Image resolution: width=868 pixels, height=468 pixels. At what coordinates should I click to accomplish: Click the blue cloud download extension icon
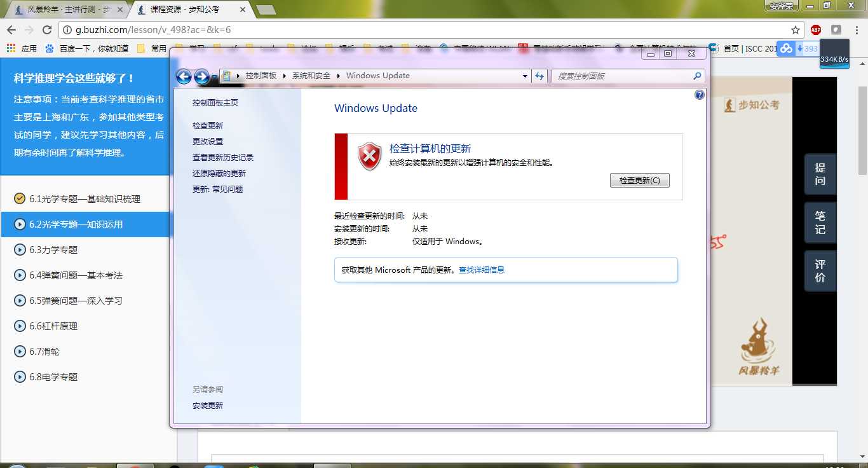point(787,48)
